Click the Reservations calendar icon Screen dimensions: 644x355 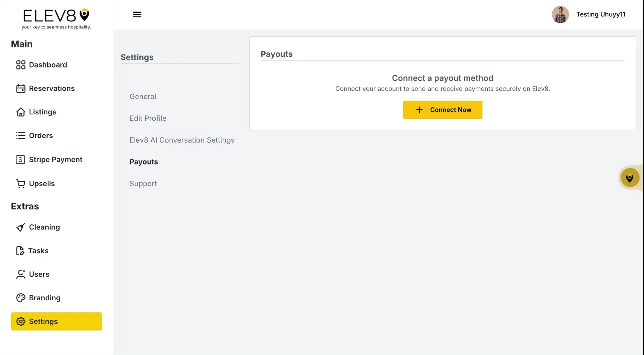20,88
